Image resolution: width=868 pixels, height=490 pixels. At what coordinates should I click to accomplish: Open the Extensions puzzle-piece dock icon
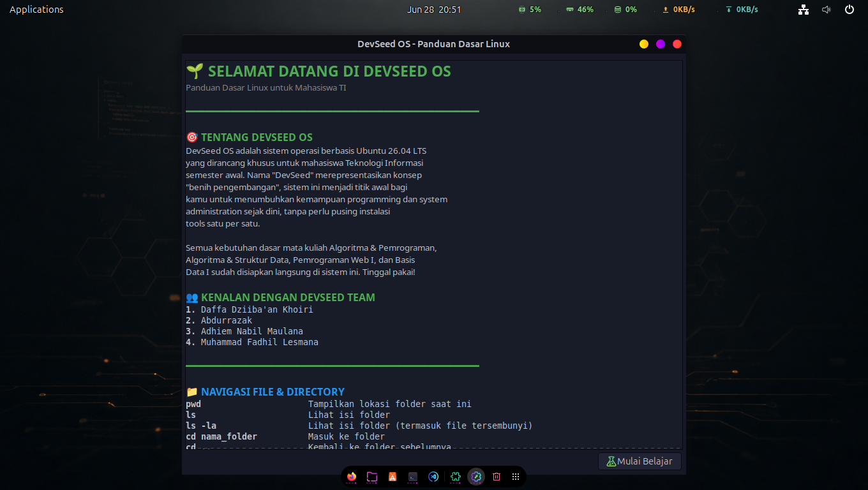click(x=455, y=477)
